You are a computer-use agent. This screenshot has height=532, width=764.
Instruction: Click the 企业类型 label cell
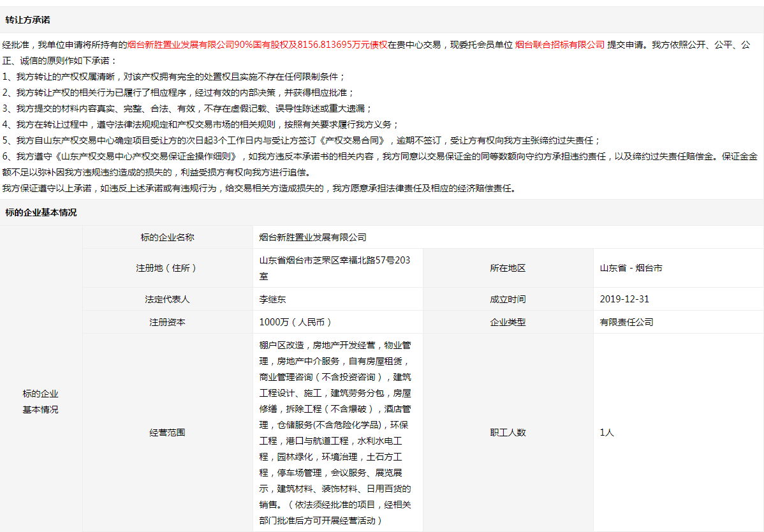pyautogui.click(x=508, y=322)
